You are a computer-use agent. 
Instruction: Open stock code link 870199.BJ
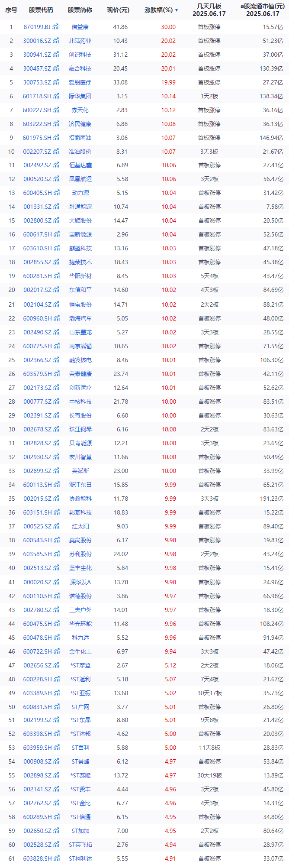[x=37, y=27]
